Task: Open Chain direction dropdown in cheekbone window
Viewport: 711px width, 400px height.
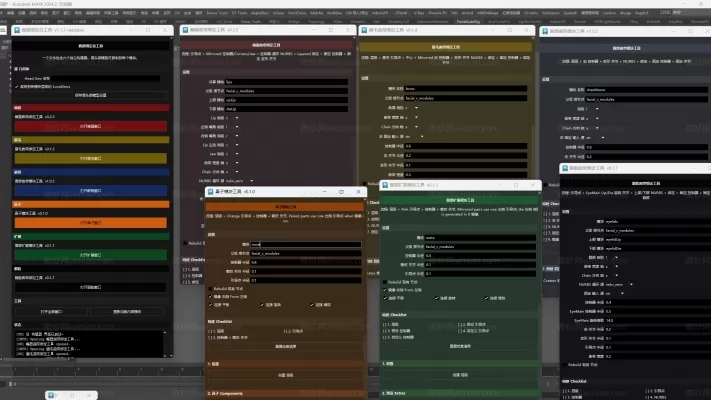Action: [x=593, y=128]
